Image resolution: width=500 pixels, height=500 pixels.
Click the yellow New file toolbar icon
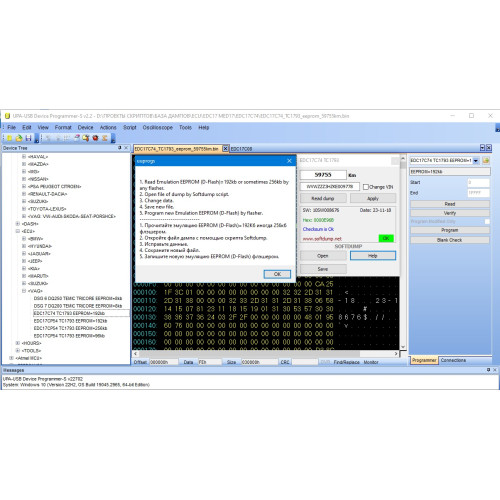(9, 138)
